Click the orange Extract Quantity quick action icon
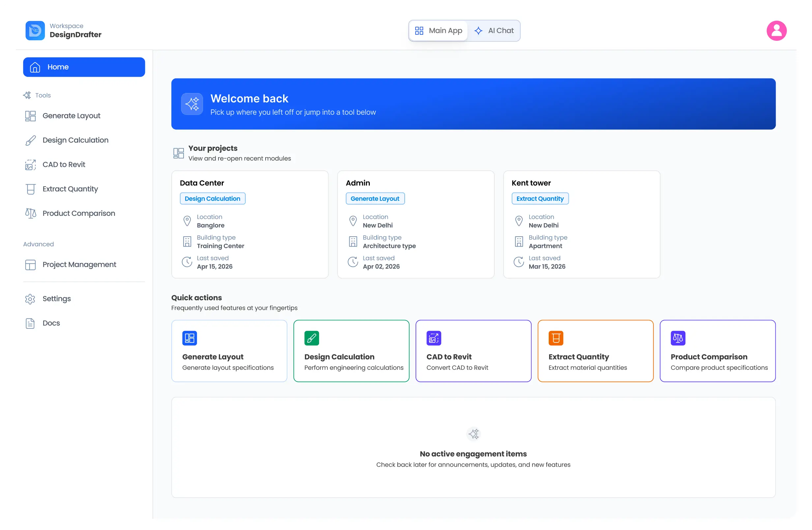The width and height of the screenshot is (812, 530). point(556,338)
